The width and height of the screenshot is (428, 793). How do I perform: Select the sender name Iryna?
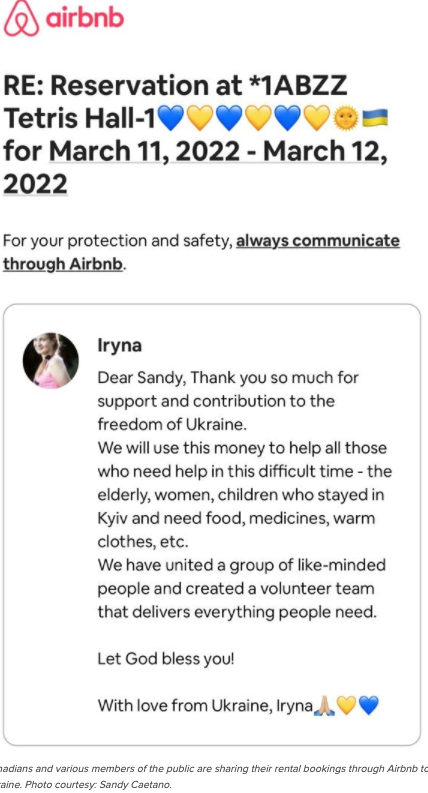point(119,346)
